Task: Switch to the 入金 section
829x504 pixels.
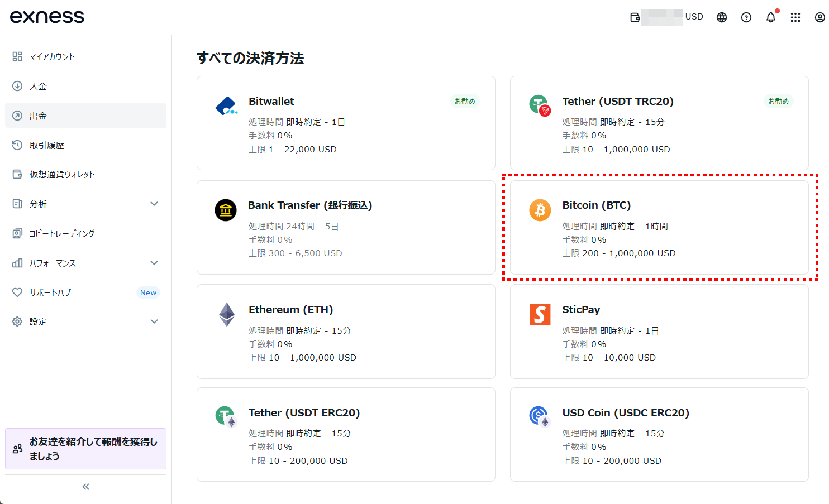Action: tap(85, 86)
